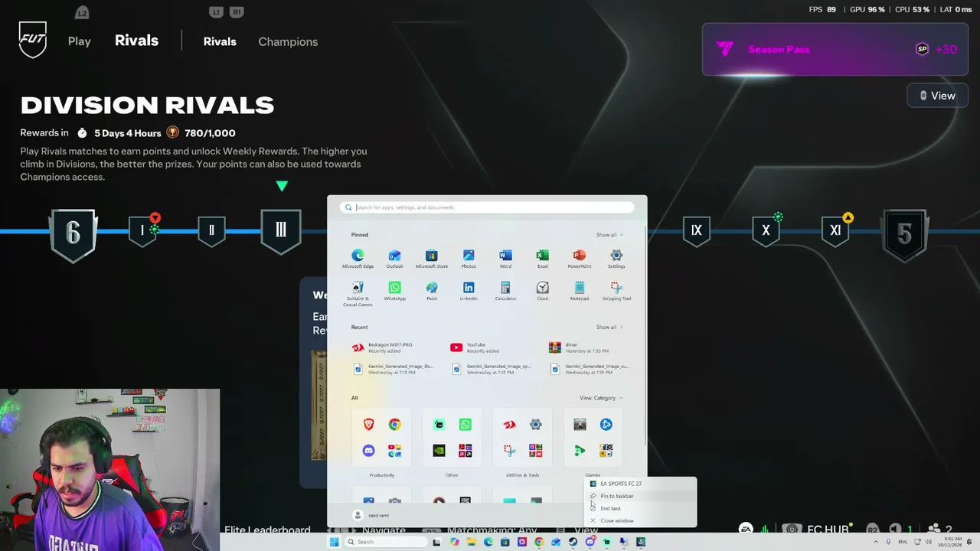Launch Word from pinned apps
This screenshot has width=980, height=551.
pyautogui.click(x=505, y=259)
